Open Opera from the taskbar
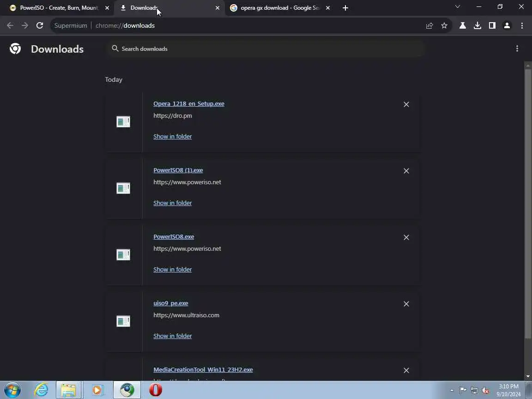Viewport: 532px width, 399px height. tap(155, 390)
